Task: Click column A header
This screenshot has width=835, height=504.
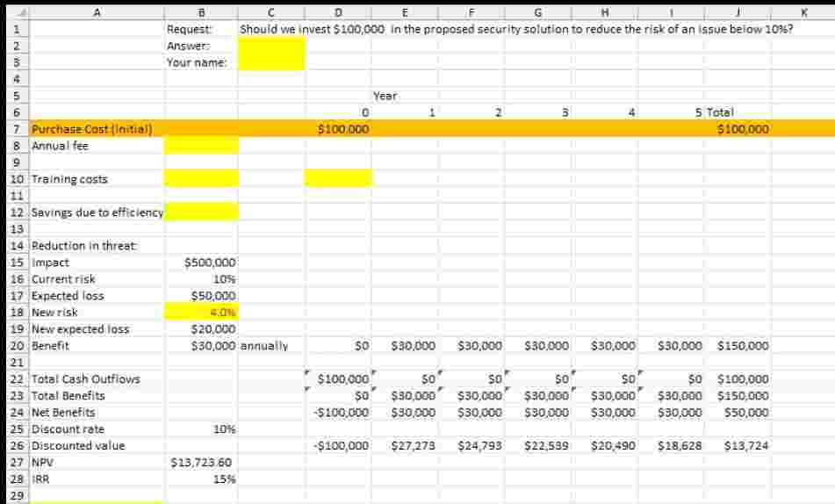Action: [97, 12]
